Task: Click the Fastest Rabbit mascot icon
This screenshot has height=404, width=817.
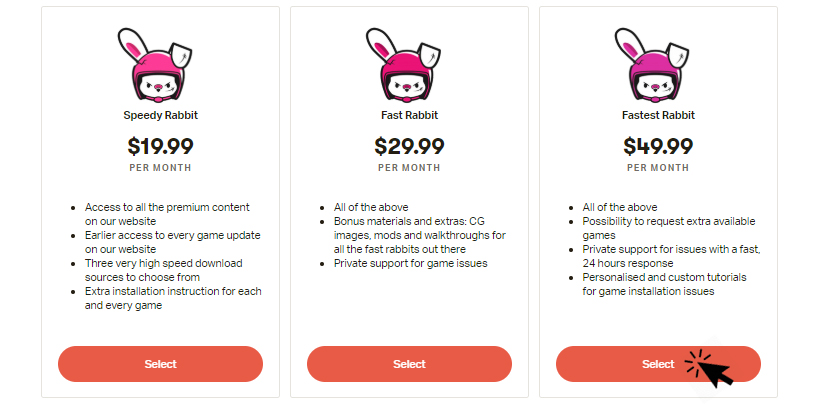Action: click(658, 66)
